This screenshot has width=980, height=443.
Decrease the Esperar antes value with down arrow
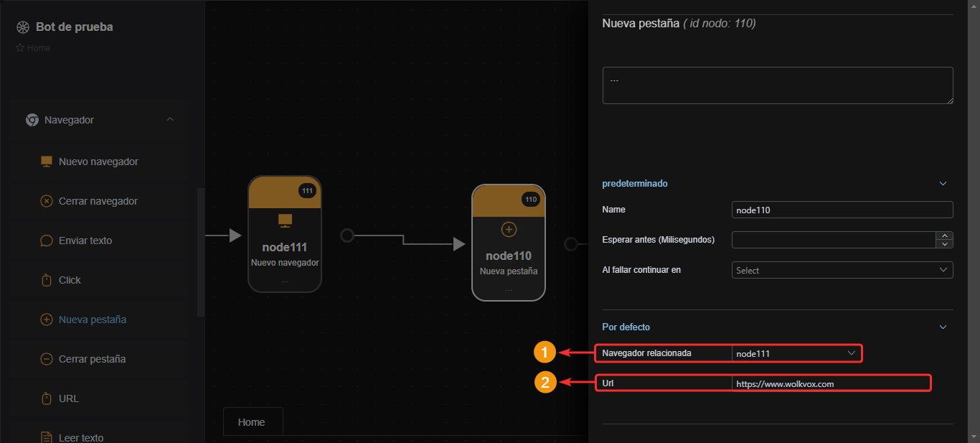point(946,244)
